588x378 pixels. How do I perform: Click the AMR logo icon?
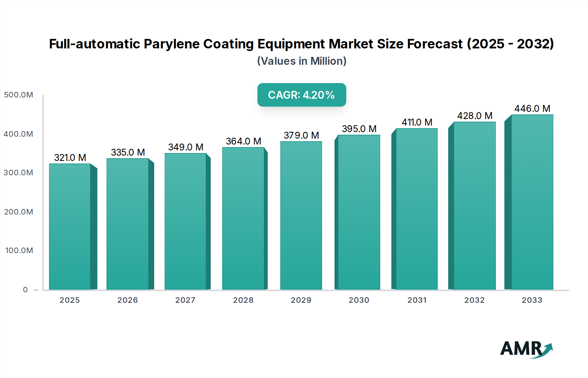click(x=526, y=349)
